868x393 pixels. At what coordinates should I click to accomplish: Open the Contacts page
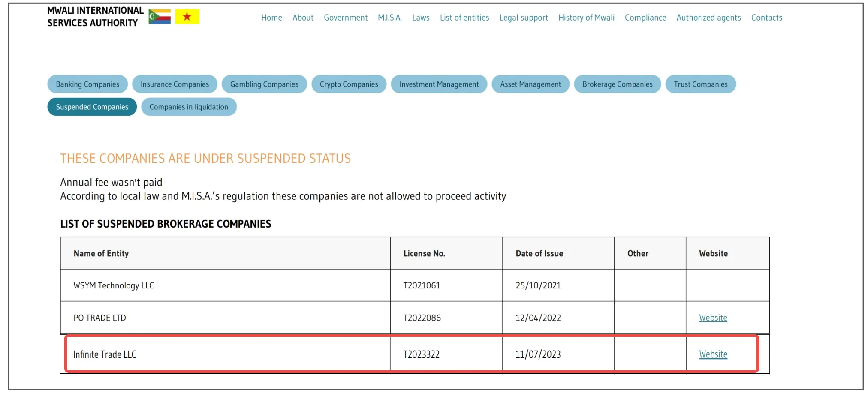coord(767,18)
